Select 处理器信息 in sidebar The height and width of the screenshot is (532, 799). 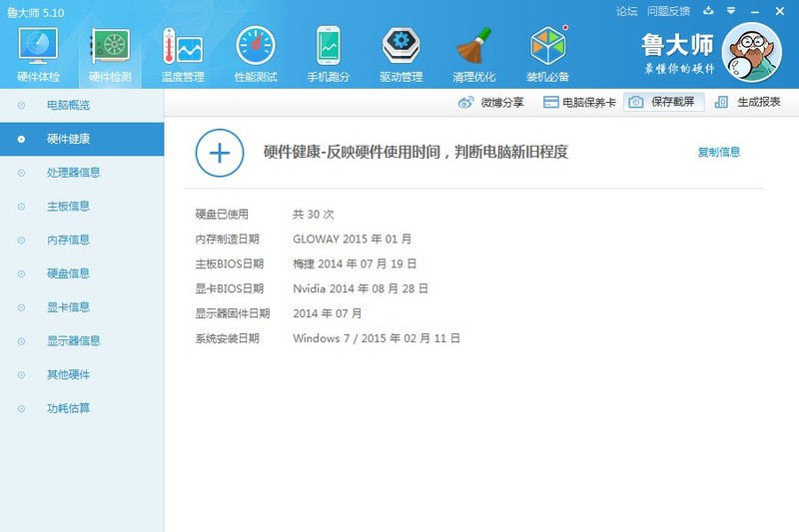coord(82,173)
